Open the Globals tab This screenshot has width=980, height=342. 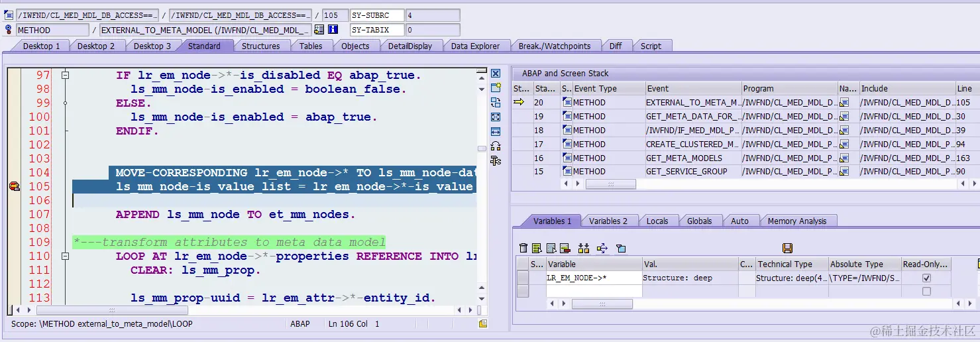tap(700, 221)
